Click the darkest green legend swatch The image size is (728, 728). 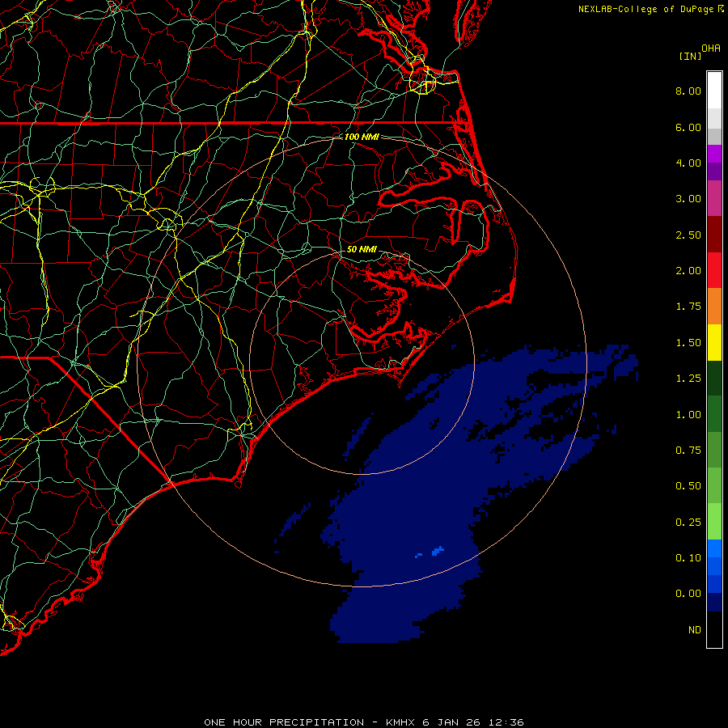click(x=714, y=378)
